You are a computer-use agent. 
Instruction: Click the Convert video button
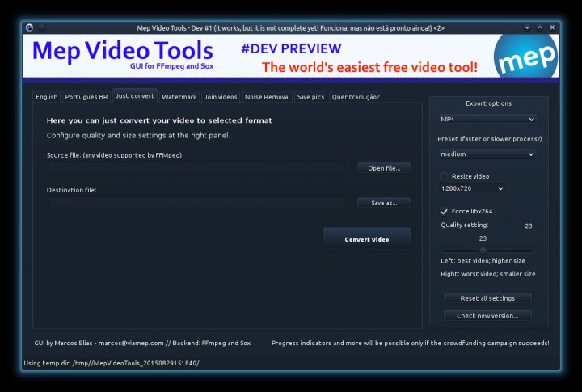coord(367,239)
